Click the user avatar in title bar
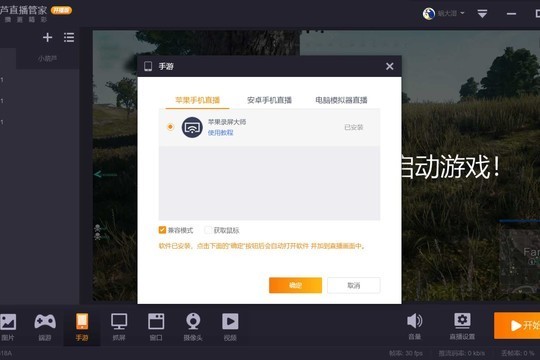Image resolution: width=540 pixels, height=360 pixels. pos(429,14)
